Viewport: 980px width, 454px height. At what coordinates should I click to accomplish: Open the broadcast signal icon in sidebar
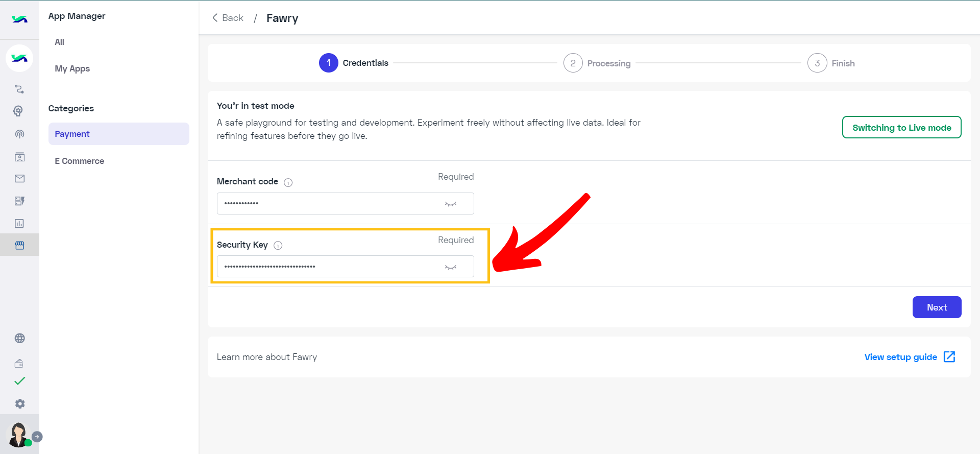pos(19,134)
